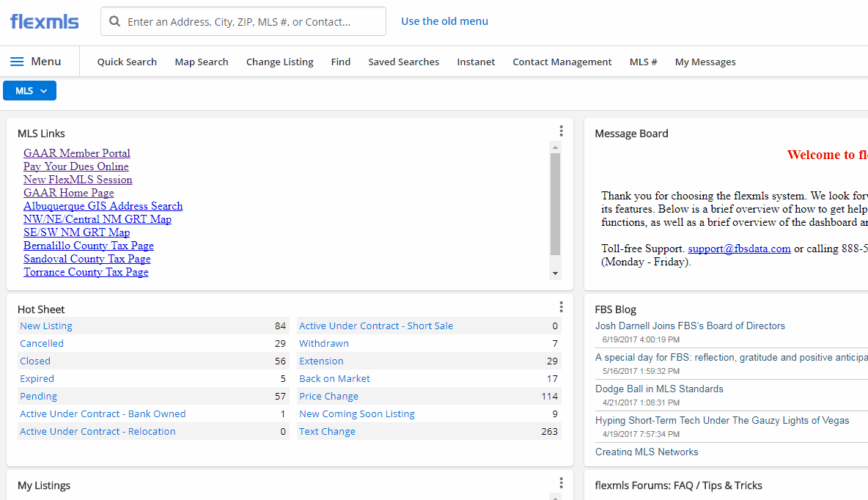Open A special day for FBS post
Screen dimensions: 868x500
(731, 358)
